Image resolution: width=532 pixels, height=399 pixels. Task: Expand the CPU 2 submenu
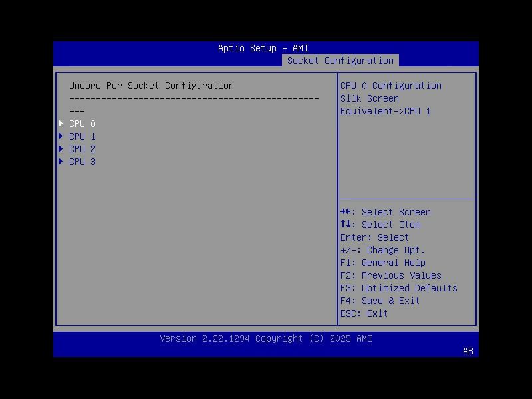82,148
